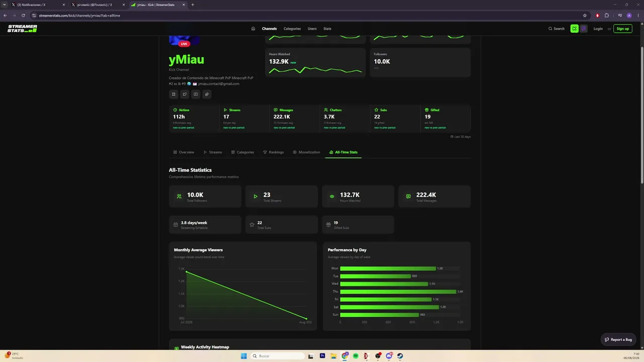Open yMiau's Kick profile link icon
The image size is (644, 362).
point(174,94)
